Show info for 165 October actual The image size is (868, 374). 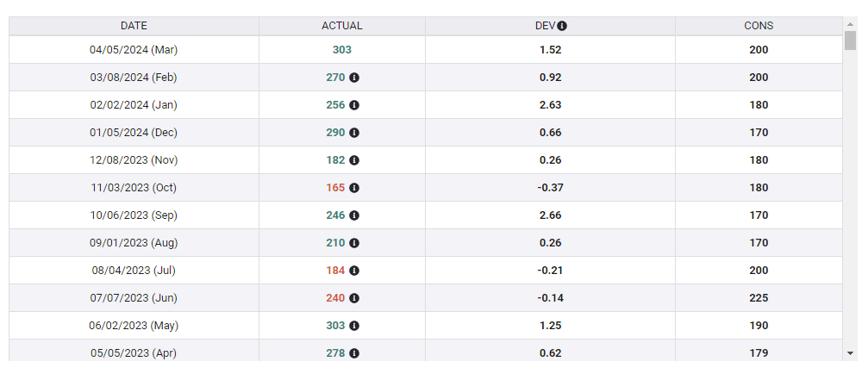(354, 188)
